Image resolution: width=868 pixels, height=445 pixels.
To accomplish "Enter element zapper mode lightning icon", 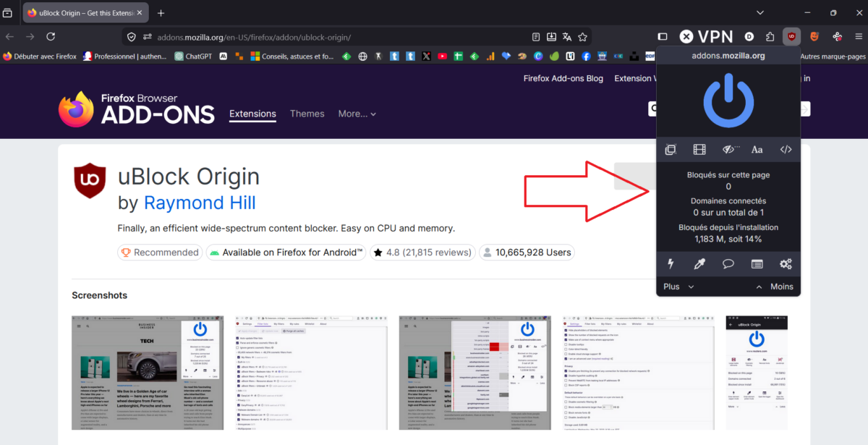I will [671, 264].
